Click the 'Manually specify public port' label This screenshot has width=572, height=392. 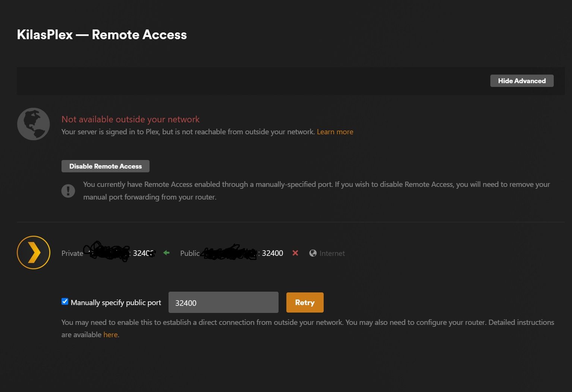point(116,302)
